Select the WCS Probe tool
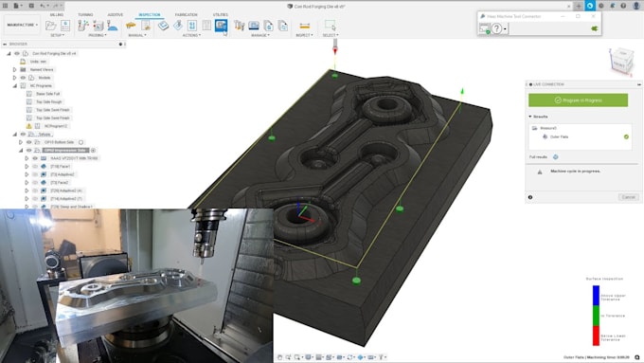 point(83,26)
